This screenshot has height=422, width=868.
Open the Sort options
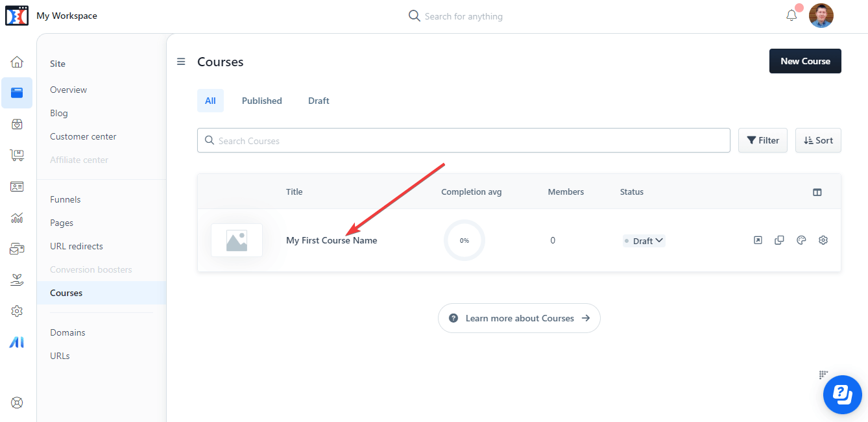tap(818, 140)
